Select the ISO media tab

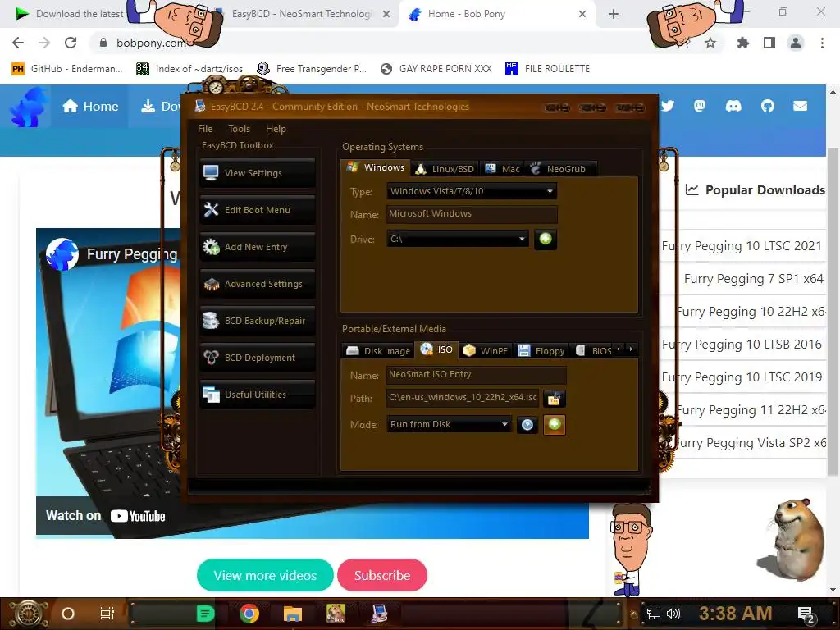pos(436,349)
